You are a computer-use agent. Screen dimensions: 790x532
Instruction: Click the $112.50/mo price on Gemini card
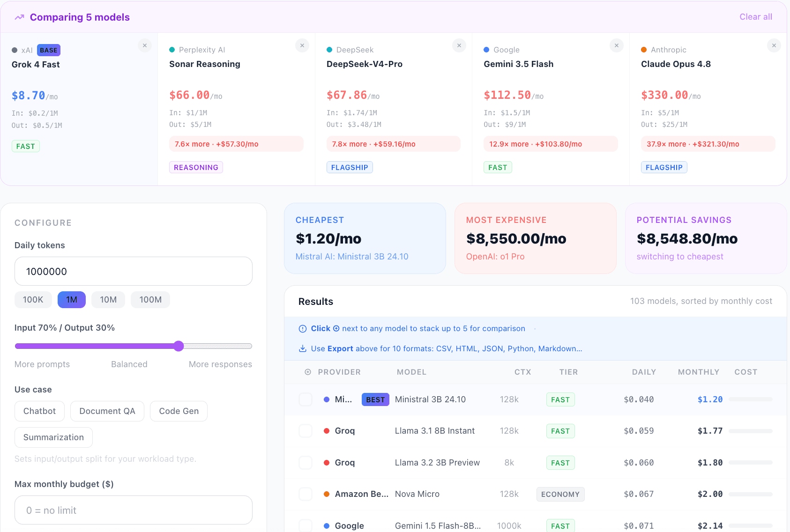[514, 95]
